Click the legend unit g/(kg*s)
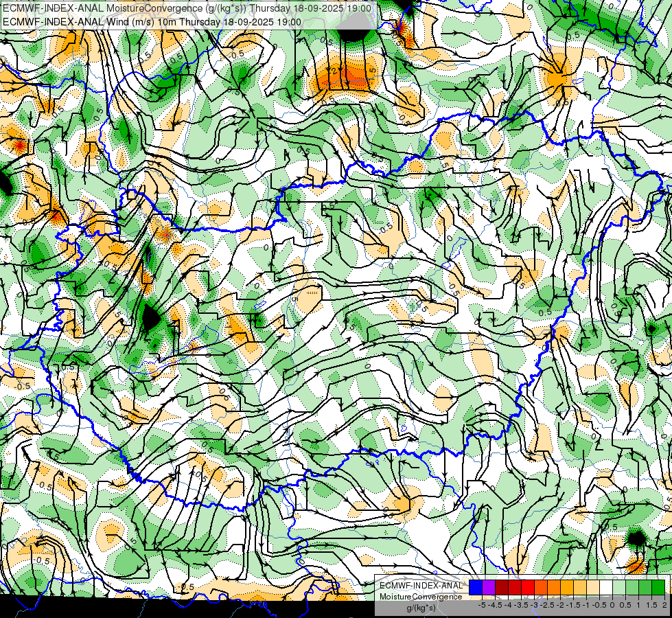 [421, 608]
